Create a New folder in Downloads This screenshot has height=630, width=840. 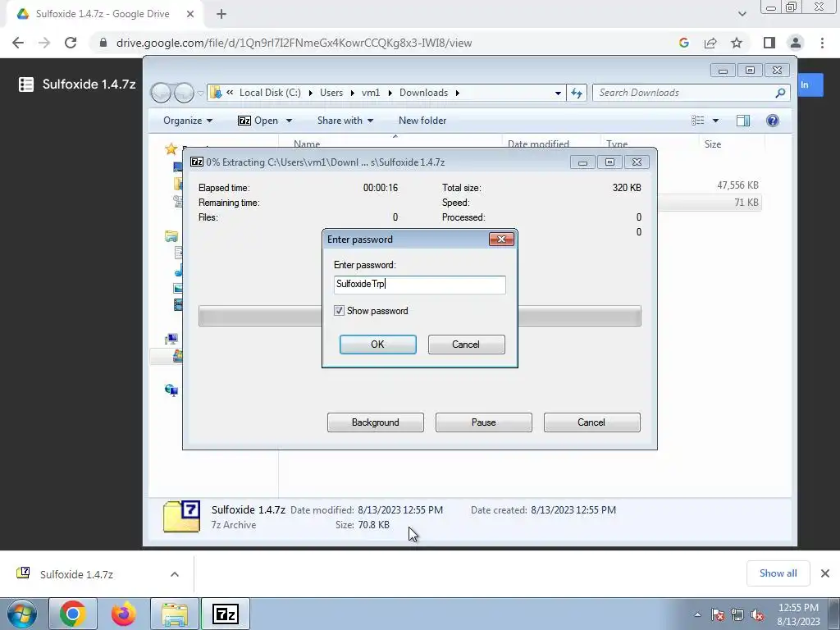[x=422, y=121]
